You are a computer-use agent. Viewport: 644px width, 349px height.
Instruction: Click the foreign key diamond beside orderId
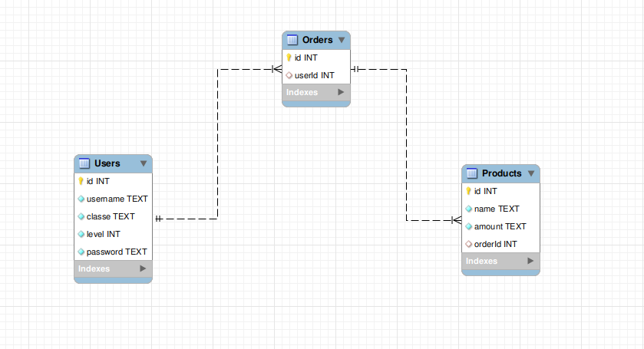coord(469,244)
